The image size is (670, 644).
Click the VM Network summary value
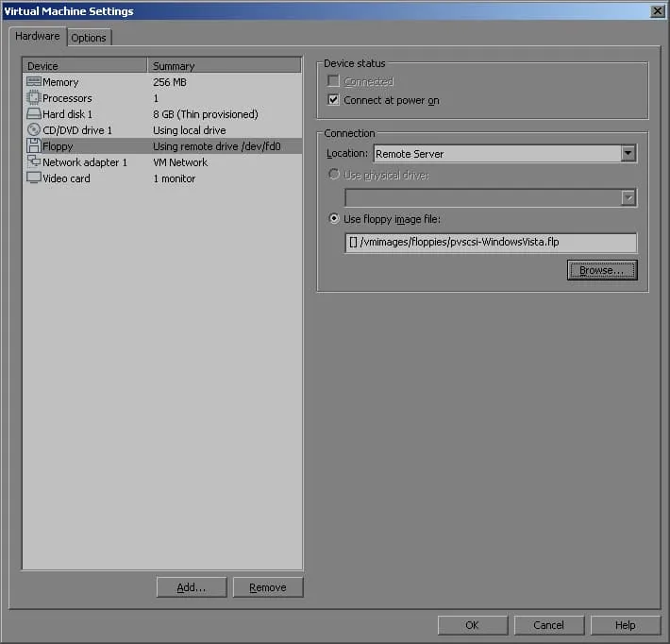tap(180, 162)
